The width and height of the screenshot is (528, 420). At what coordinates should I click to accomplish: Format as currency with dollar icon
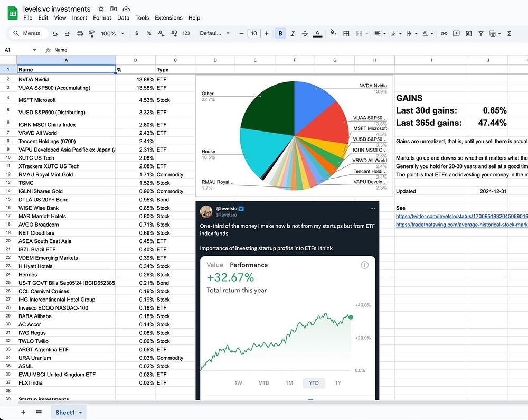pyautogui.click(x=136, y=33)
